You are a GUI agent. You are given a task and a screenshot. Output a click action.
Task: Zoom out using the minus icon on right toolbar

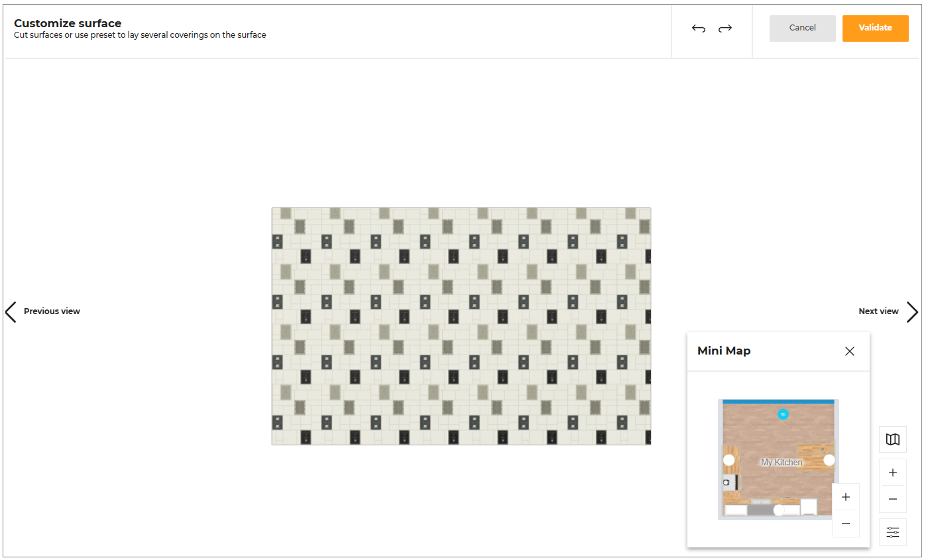coord(892,498)
